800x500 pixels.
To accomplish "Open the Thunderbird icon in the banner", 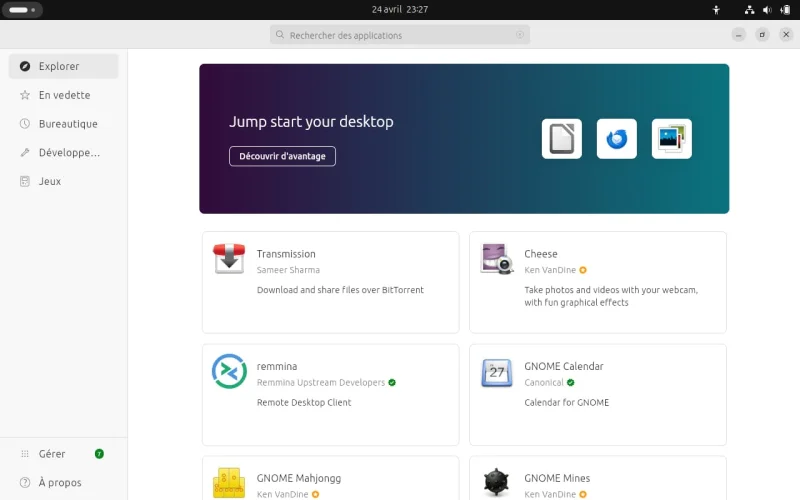I will click(617, 139).
